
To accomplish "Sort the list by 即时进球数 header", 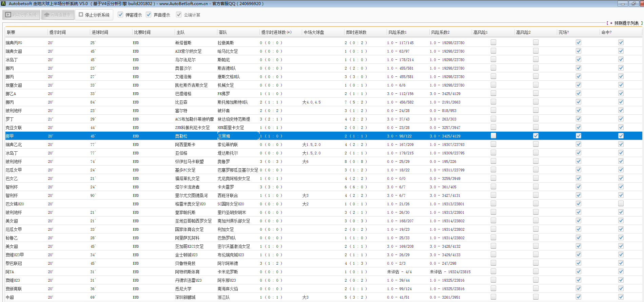I will point(356,32).
